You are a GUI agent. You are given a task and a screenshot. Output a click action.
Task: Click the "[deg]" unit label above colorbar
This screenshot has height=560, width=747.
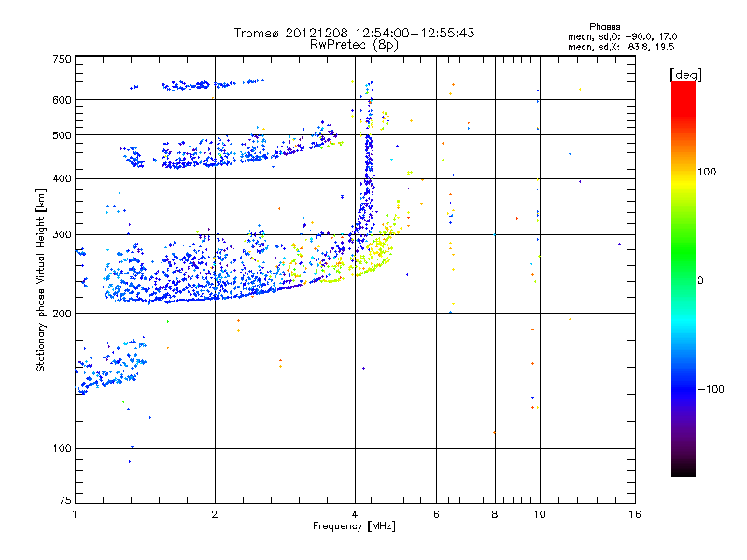pos(685,75)
